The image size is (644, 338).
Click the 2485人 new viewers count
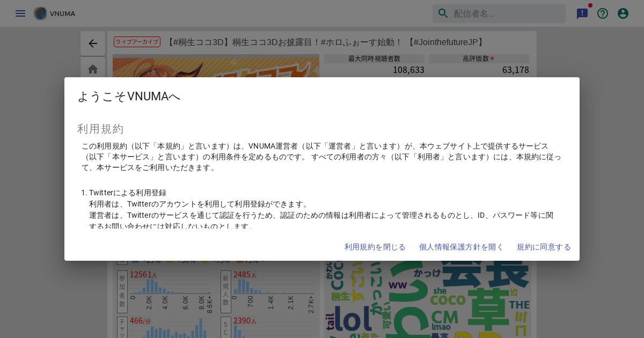coord(245,275)
